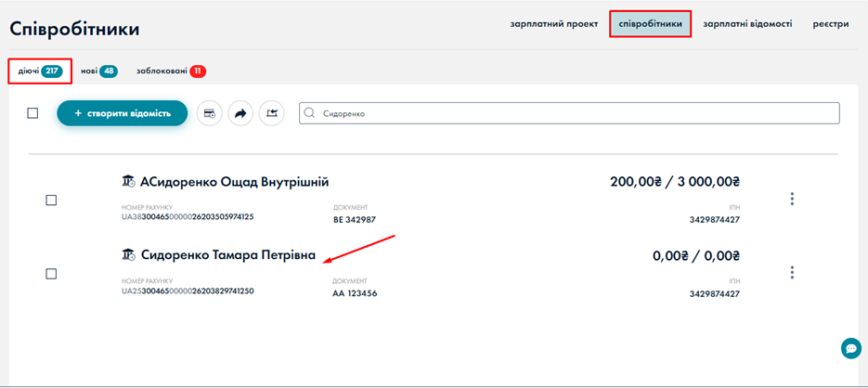Click the magnifier icon in search field
Image resolution: width=868 pixels, height=388 pixels.
310,113
